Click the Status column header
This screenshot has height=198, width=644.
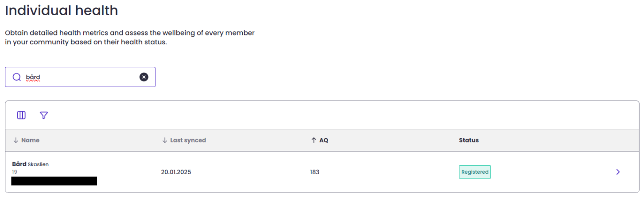(469, 140)
